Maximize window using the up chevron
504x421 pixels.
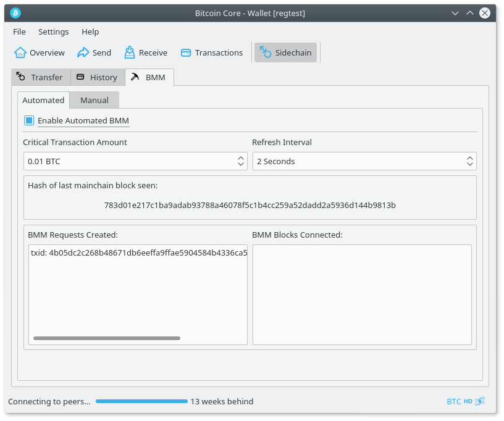pos(469,13)
